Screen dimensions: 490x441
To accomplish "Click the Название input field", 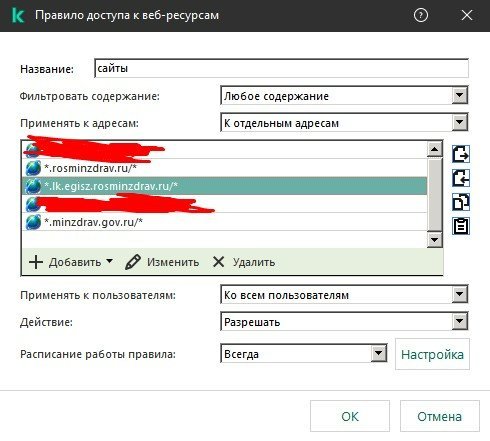I will pos(281,68).
